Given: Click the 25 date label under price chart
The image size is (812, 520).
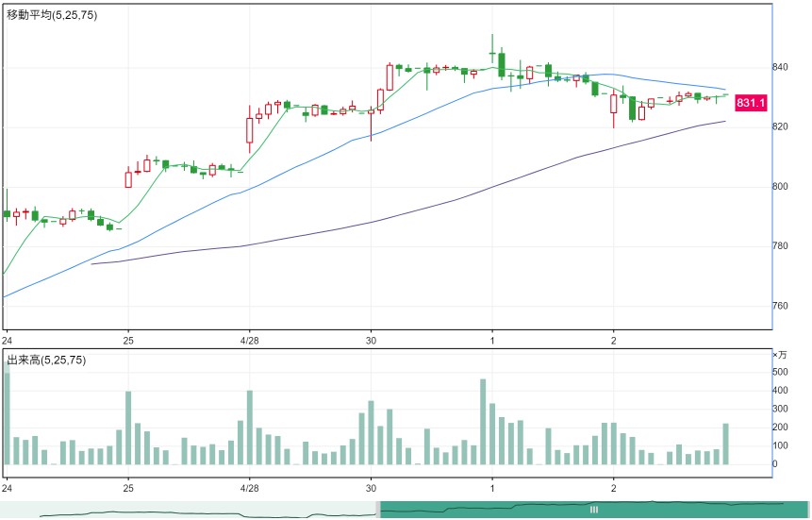Looking at the screenshot, I should tap(128, 341).
